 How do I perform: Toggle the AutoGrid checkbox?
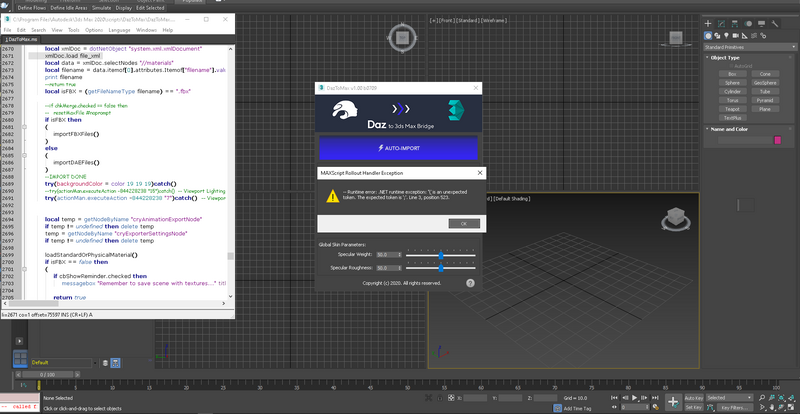(731, 66)
